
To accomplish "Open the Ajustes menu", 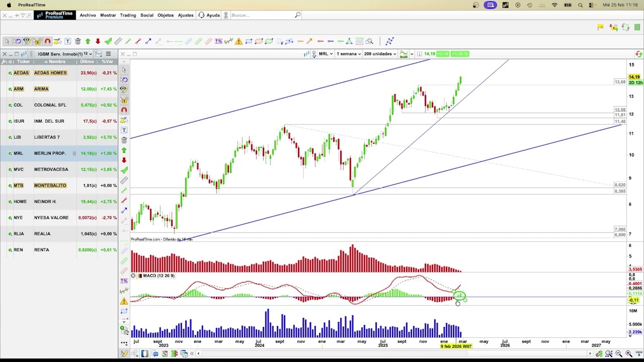I will 186,15.
